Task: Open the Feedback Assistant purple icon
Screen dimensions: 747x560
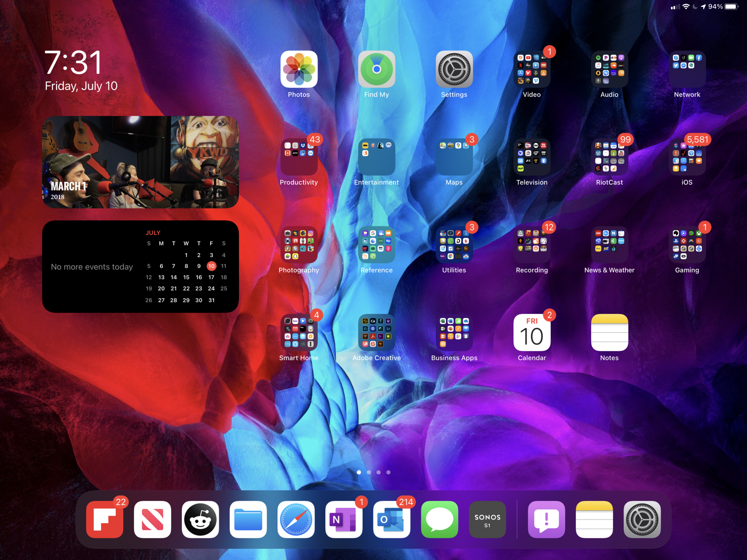Action: (x=546, y=519)
